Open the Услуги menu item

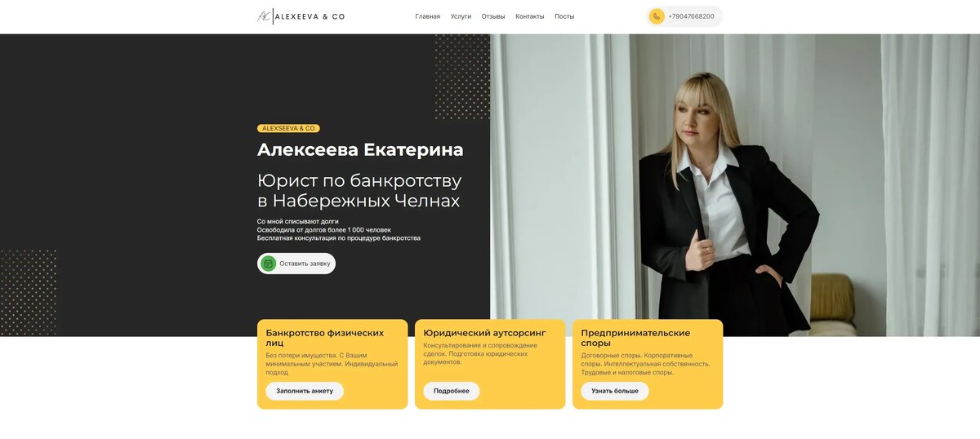click(x=461, y=16)
